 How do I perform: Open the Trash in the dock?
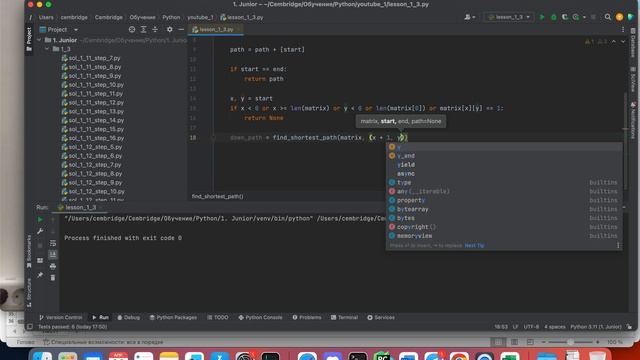pyautogui.click(x=598, y=356)
